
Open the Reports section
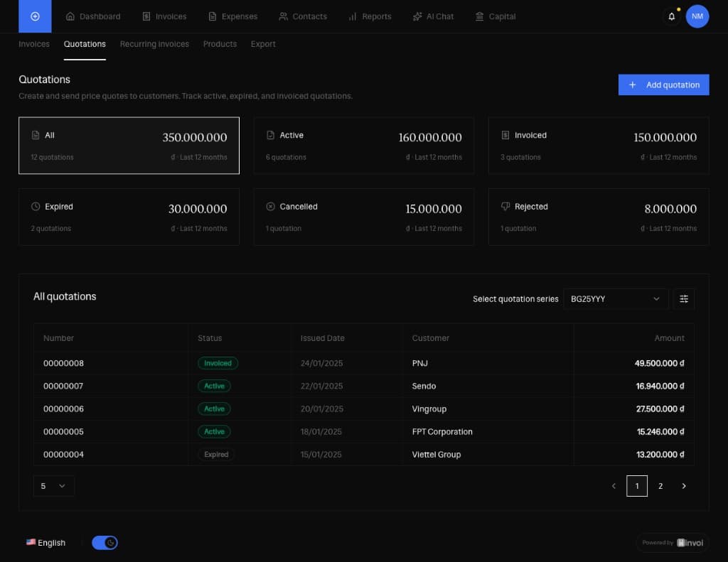point(370,16)
